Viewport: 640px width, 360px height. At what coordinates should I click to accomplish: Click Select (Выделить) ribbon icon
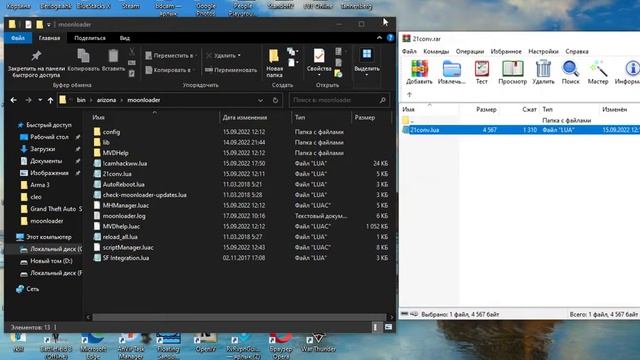click(x=367, y=61)
